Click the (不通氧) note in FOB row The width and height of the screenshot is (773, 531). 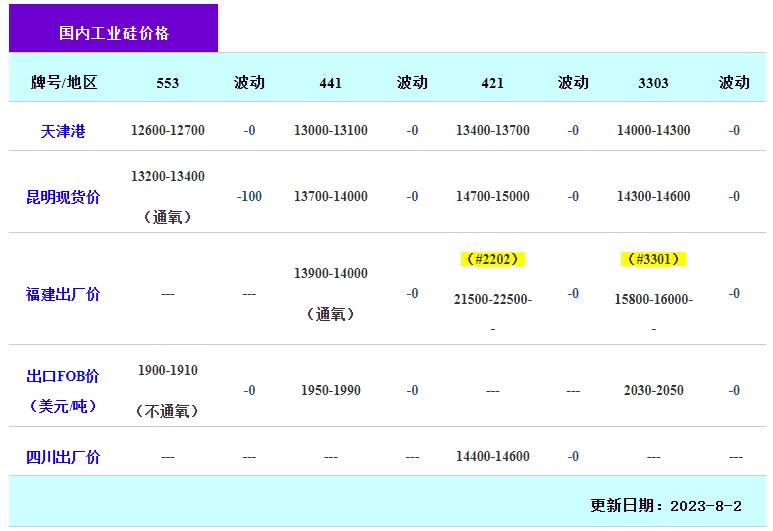point(167,411)
